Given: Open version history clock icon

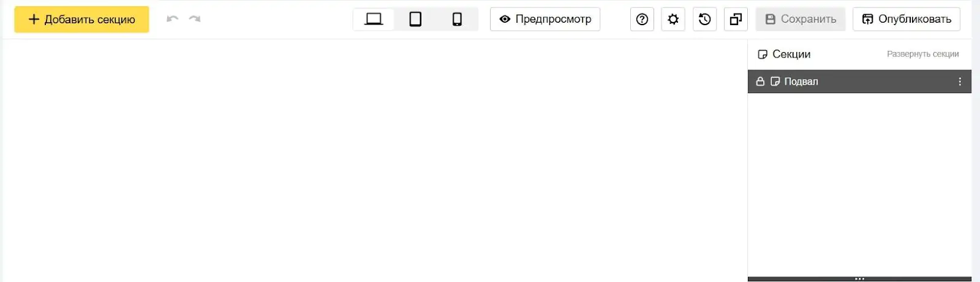Looking at the screenshot, I should (x=705, y=19).
